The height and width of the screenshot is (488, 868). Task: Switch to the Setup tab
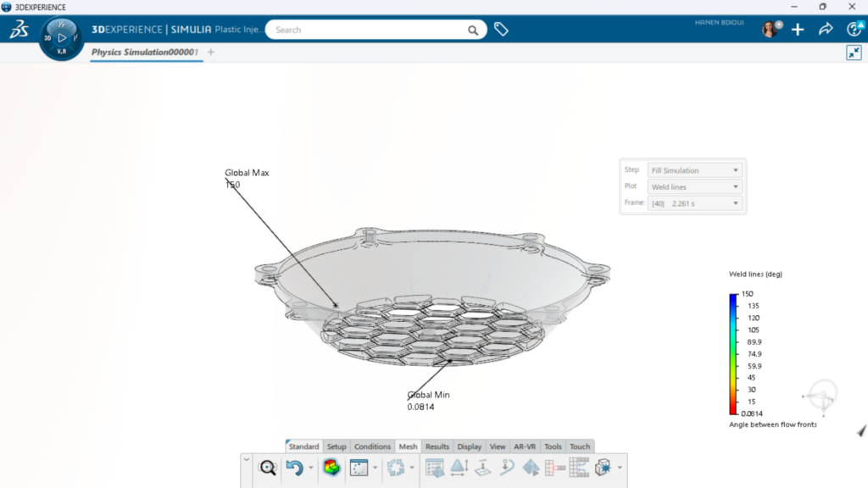[337, 446]
